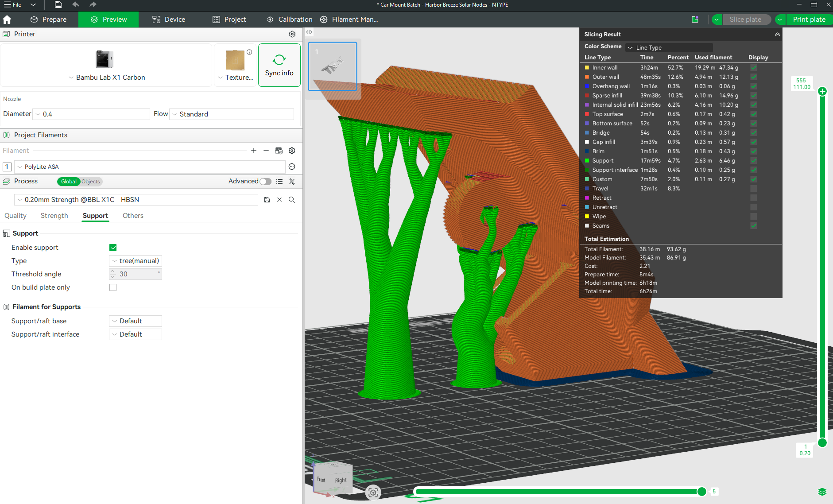Hide Support lines in display
833x504 pixels.
pyautogui.click(x=754, y=161)
